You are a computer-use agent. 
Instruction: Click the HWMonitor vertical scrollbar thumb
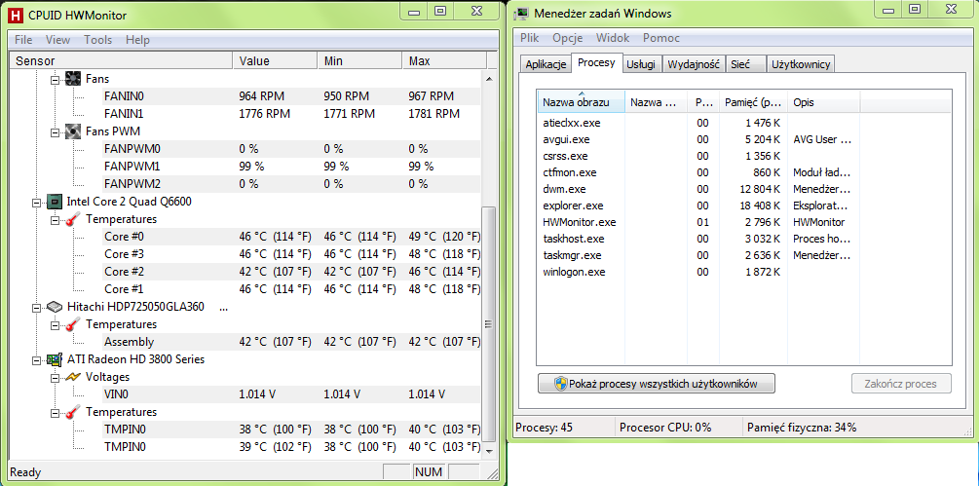pos(489,323)
